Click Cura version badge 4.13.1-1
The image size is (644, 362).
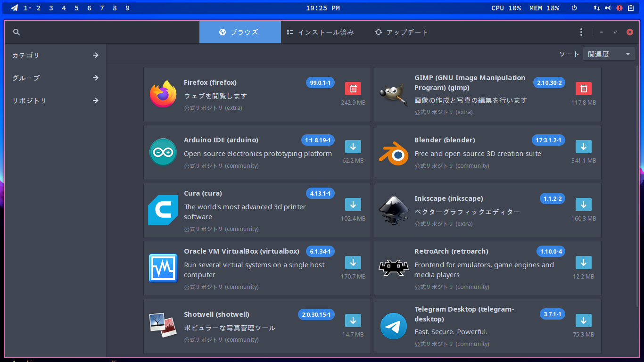(x=320, y=193)
